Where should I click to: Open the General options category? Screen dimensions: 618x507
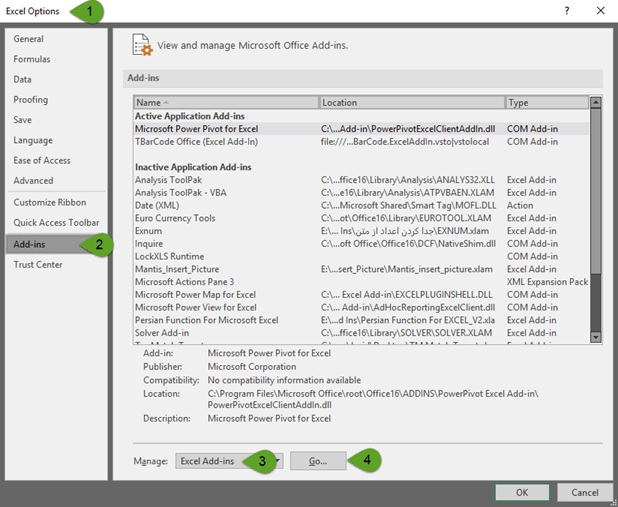29,39
